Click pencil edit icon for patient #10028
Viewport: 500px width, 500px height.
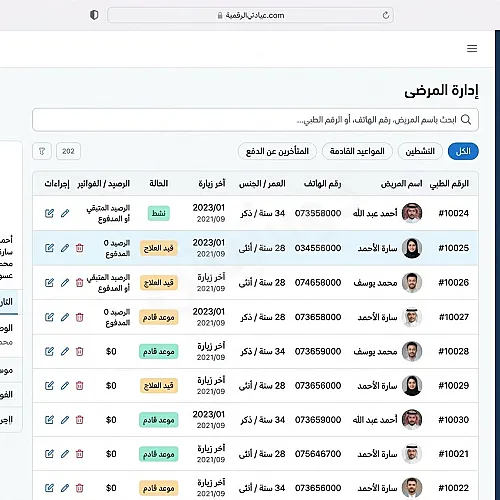click(x=65, y=351)
